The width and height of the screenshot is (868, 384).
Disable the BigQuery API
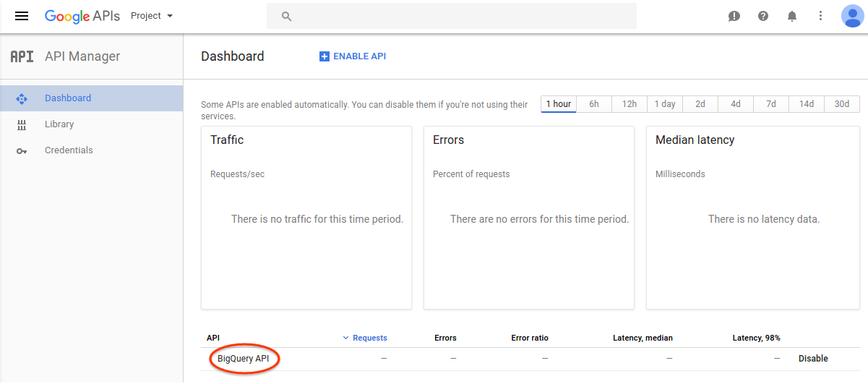[x=813, y=359]
